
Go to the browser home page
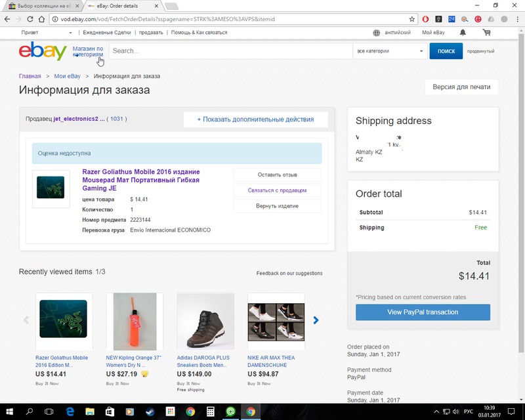point(41,19)
